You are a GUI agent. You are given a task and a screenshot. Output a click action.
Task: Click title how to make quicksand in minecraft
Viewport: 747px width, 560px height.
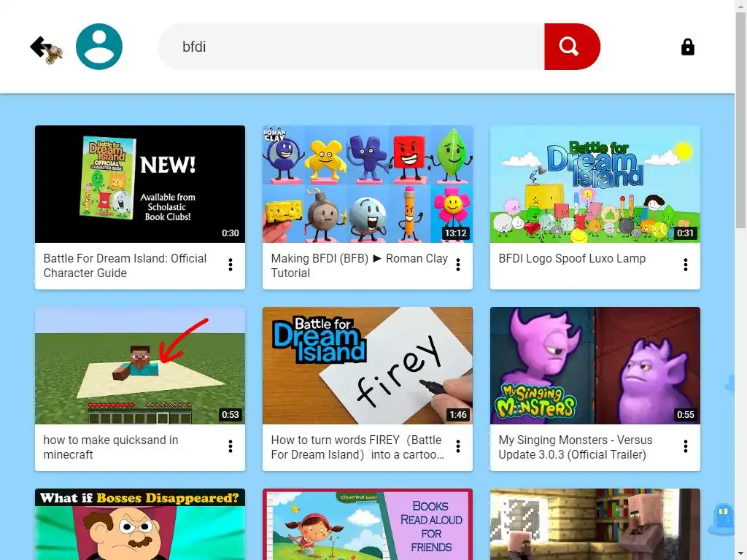point(111,447)
